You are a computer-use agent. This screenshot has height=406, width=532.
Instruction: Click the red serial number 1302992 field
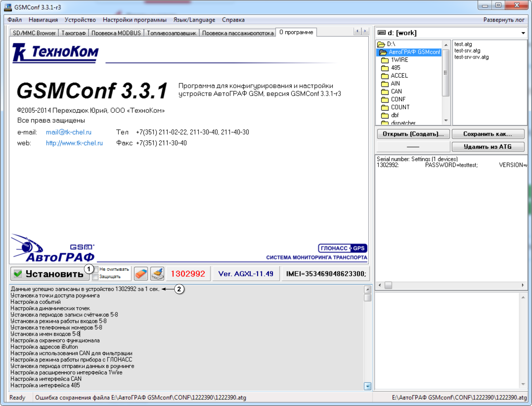(188, 274)
